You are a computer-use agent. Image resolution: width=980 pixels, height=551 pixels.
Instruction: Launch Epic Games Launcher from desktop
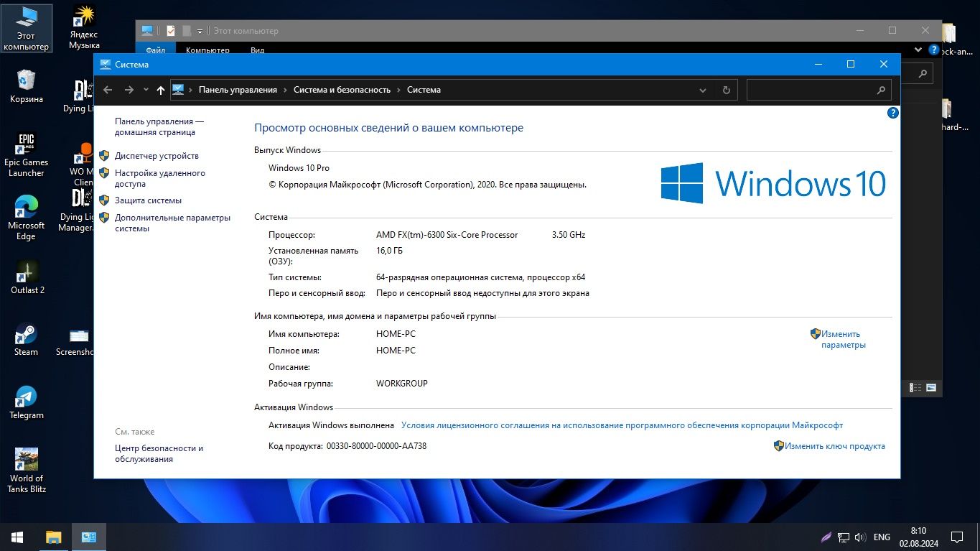pyautogui.click(x=27, y=154)
